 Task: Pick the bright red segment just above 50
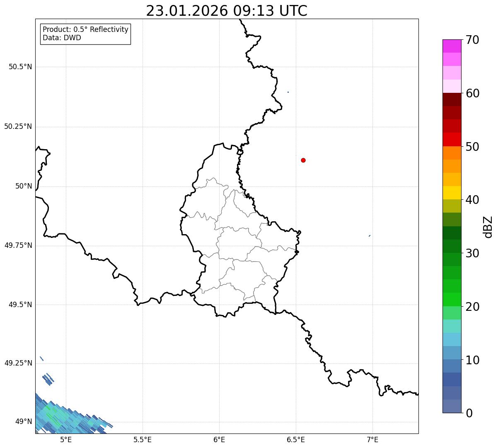tap(452, 140)
